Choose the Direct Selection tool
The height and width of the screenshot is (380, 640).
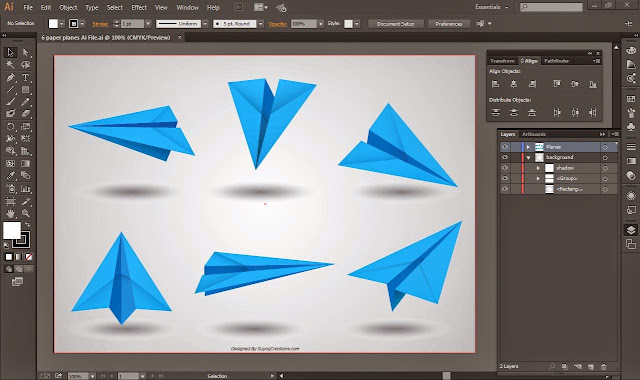click(25, 52)
